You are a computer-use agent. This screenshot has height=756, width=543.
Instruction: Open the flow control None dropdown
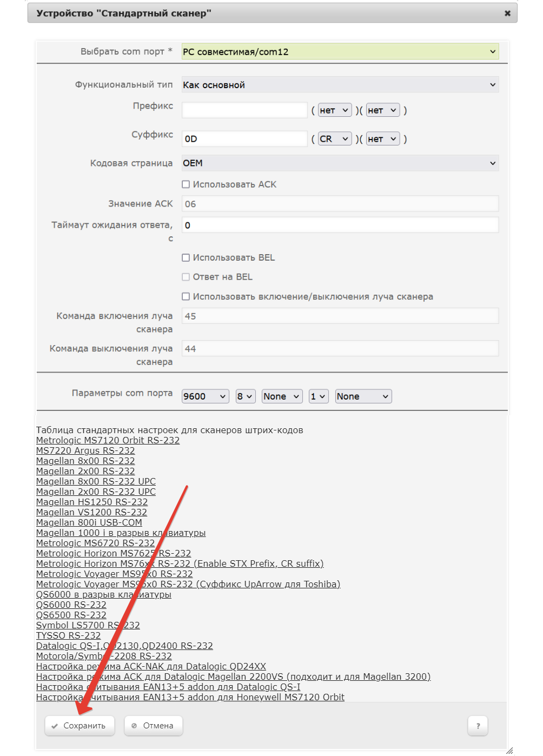pos(363,396)
